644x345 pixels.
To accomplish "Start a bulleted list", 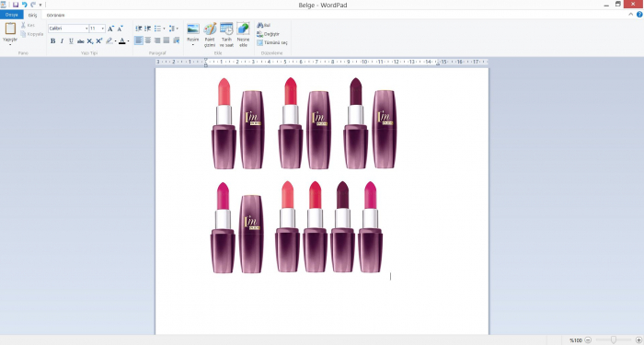I will click(x=157, y=29).
